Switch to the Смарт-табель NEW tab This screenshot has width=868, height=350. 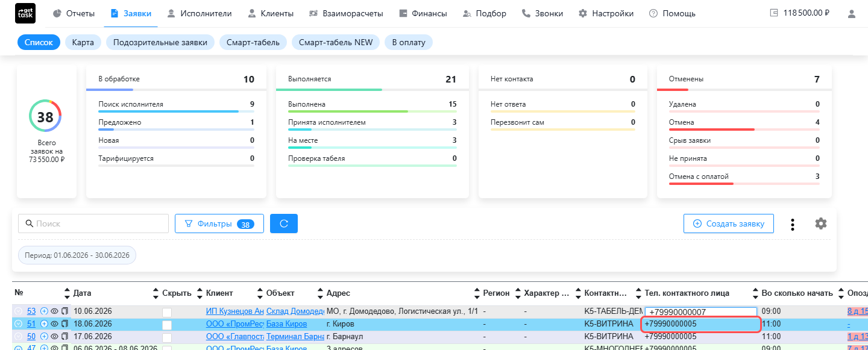[x=336, y=42]
